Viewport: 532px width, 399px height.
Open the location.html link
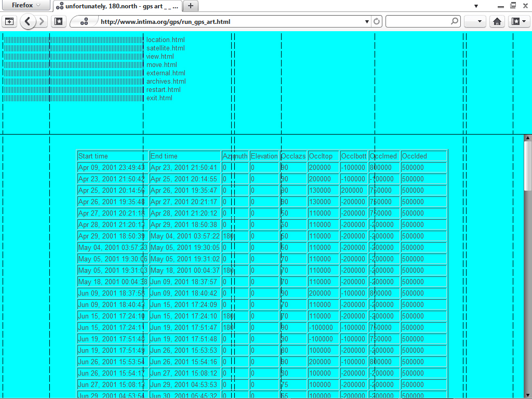coord(165,40)
